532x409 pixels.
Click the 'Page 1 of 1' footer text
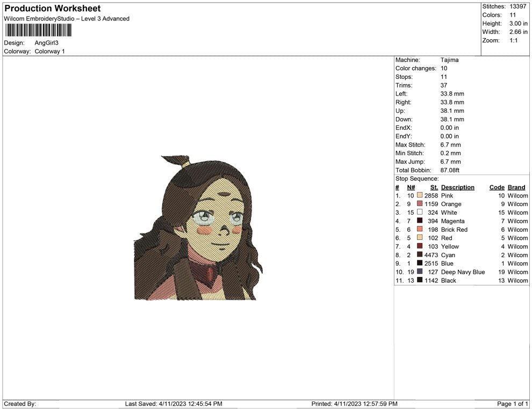(512, 404)
